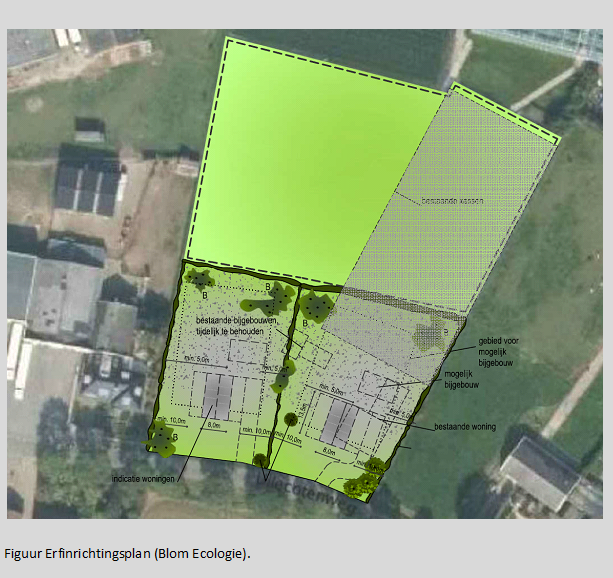Screen dimensions: 613x578
Task: Select the left grey house block on left plot
Action: (216, 397)
